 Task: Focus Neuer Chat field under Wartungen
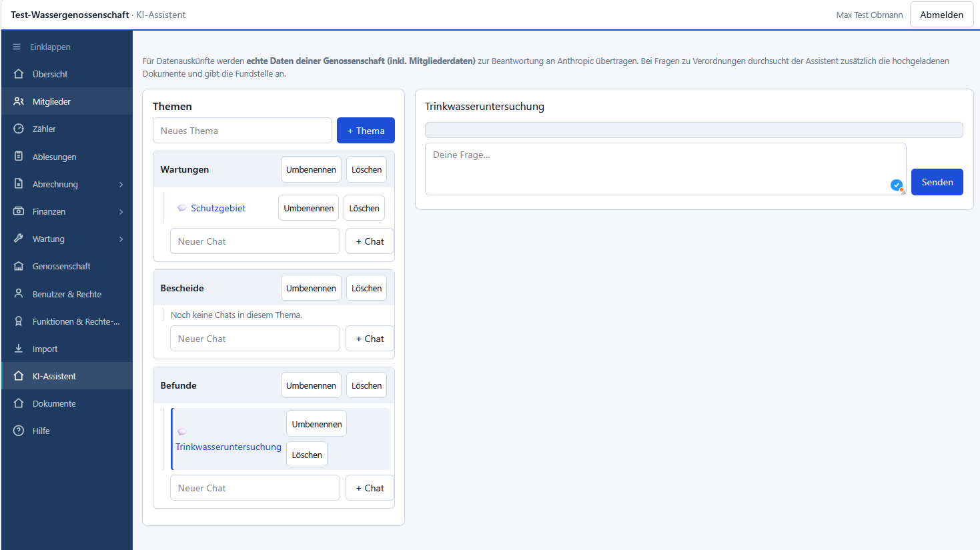click(255, 241)
